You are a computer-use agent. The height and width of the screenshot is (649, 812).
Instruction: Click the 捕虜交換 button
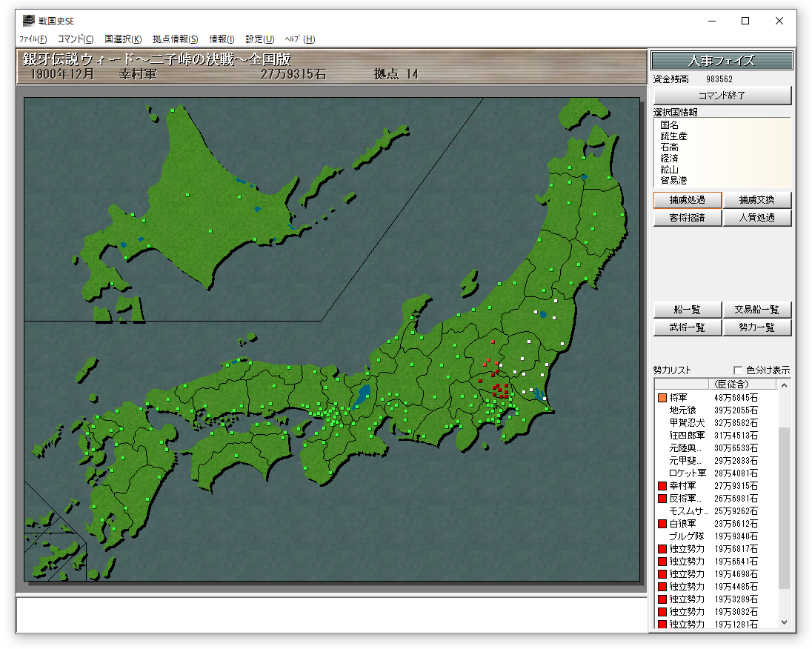(757, 200)
